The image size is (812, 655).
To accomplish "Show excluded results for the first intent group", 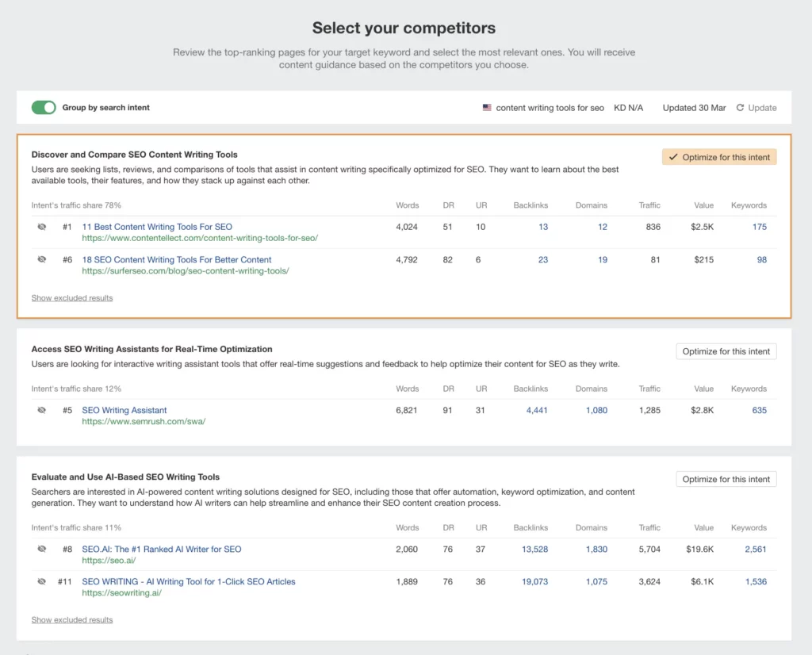I will click(72, 297).
